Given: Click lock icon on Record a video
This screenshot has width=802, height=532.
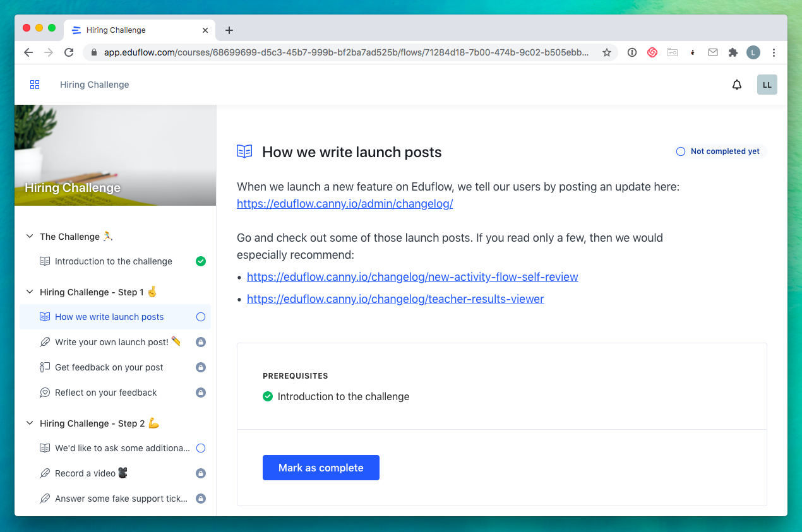Looking at the screenshot, I should tap(201, 473).
